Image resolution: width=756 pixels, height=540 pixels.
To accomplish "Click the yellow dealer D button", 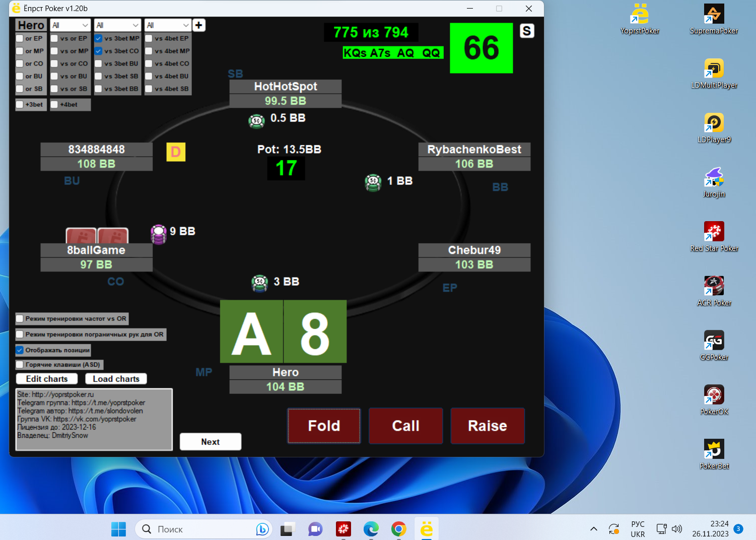I will [176, 152].
